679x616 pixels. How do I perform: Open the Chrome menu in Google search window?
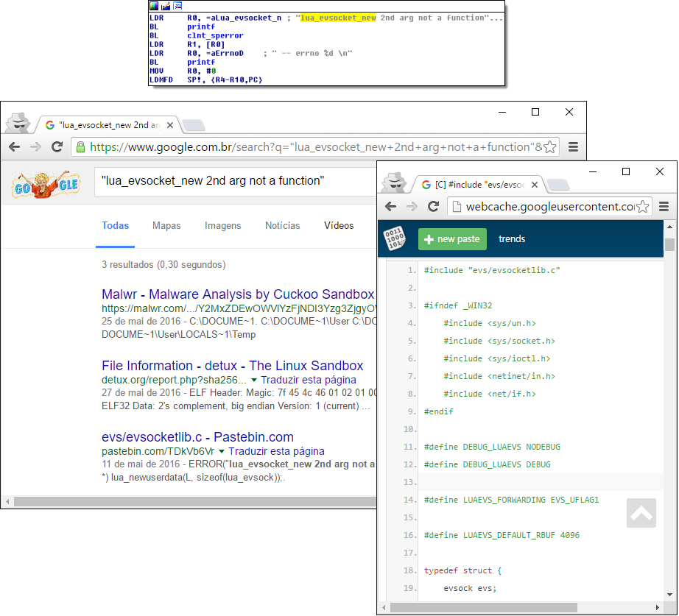pos(573,146)
